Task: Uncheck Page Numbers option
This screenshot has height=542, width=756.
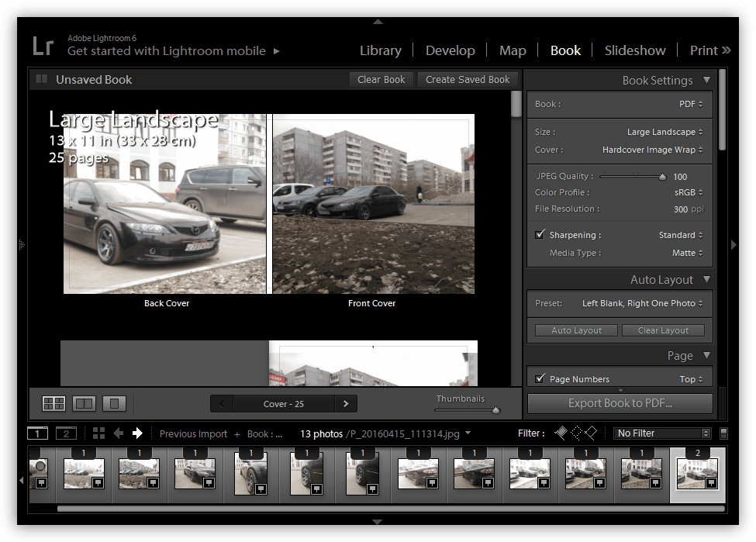Action: (x=540, y=379)
